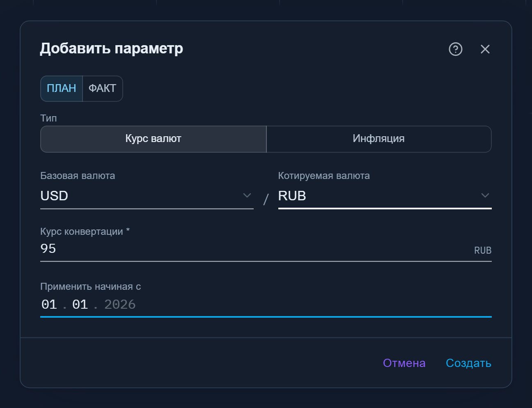Select the year 2026 segment

[120, 305]
